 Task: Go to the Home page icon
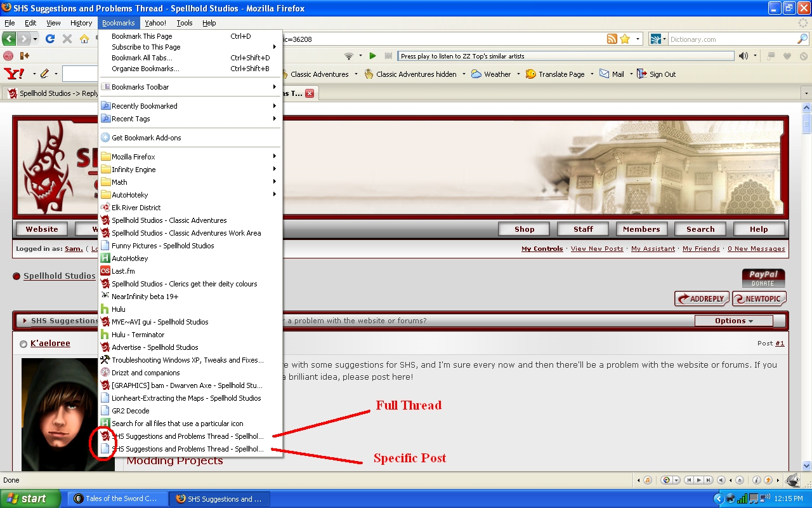point(84,39)
